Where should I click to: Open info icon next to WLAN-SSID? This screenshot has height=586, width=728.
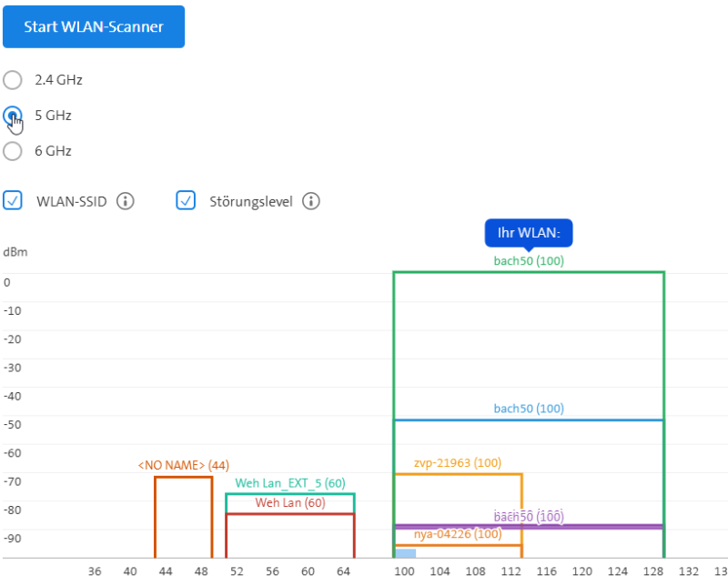(x=126, y=201)
